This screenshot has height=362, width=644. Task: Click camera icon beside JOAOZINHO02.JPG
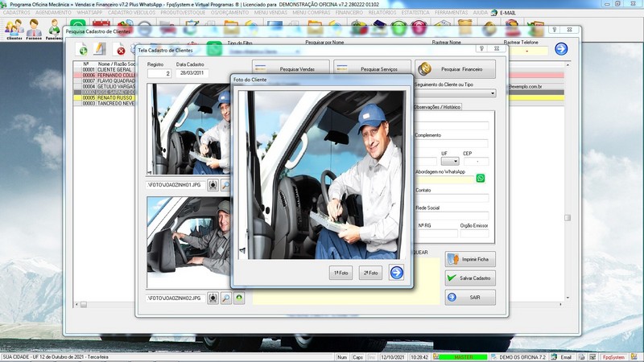pos(213,298)
